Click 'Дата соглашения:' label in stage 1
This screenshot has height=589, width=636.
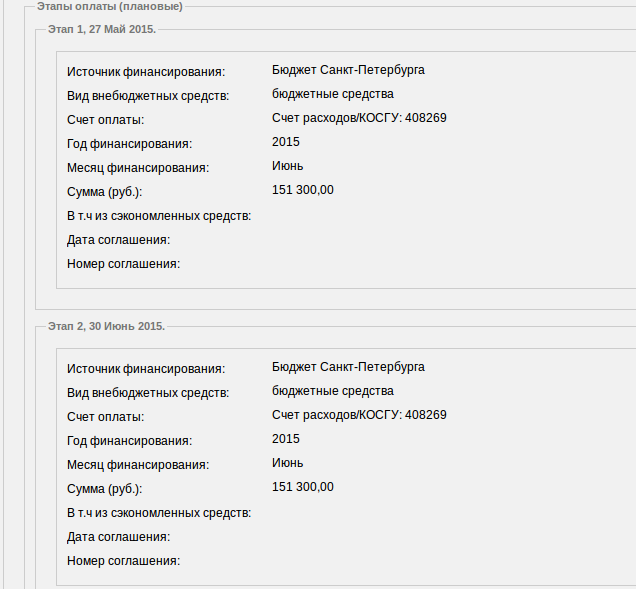point(118,240)
